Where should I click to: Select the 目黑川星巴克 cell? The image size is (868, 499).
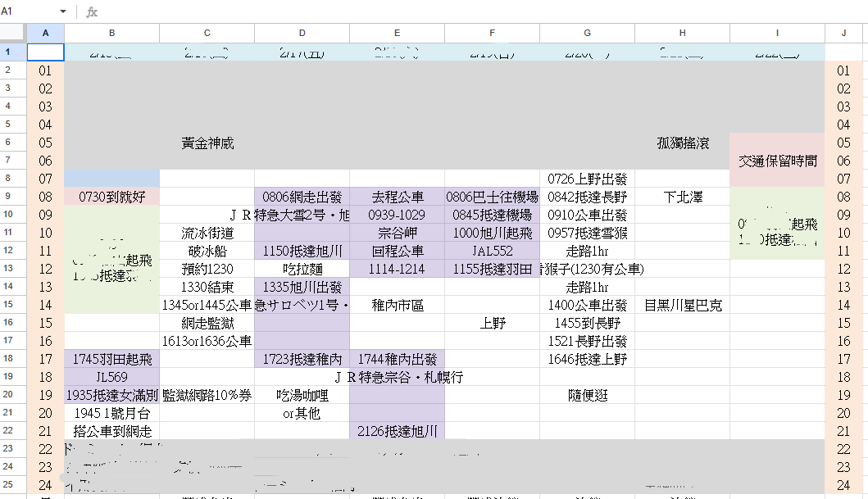point(682,305)
